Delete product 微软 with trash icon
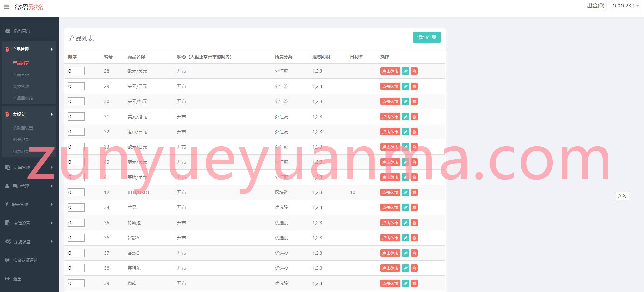Viewport: 644px width, 292px height. (414, 283)
